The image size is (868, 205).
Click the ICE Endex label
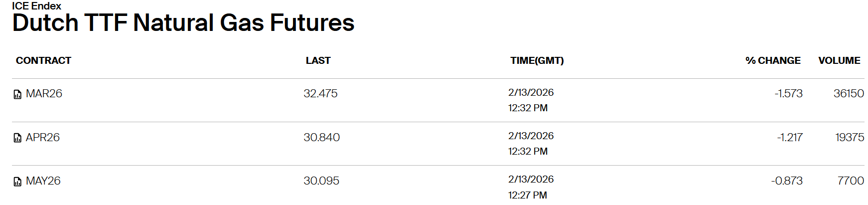tap(36, 6)
